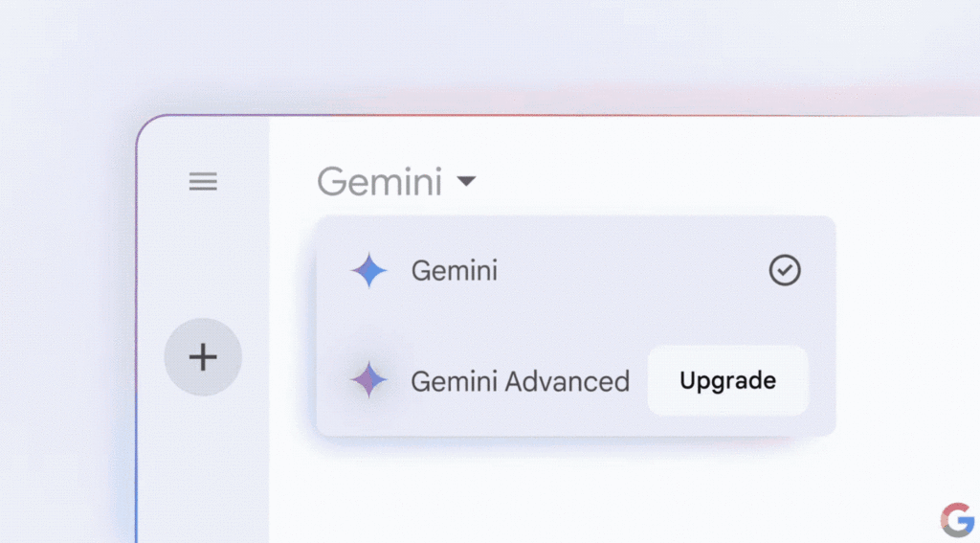
Task: Click the Gemini header title text
Action: coord(380,181)
